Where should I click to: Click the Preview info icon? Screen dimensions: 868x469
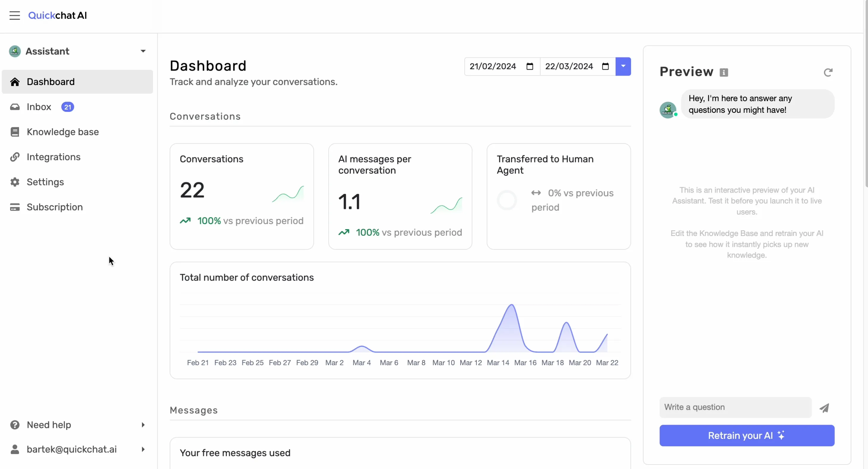coord(724,73)
